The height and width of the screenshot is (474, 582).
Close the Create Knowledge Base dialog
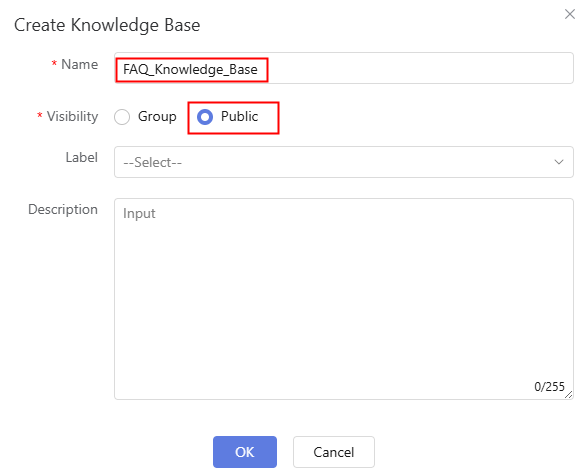click(x=569, y=14)
